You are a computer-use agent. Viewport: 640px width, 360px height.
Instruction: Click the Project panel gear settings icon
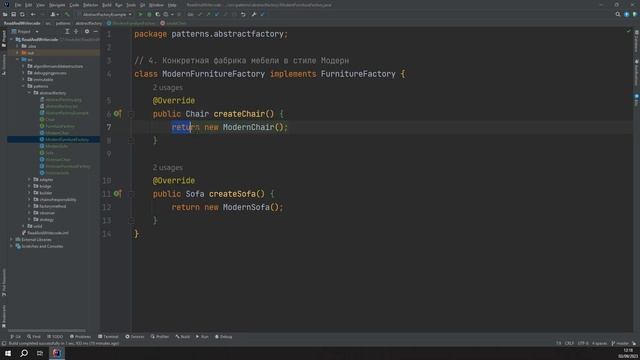87,31
